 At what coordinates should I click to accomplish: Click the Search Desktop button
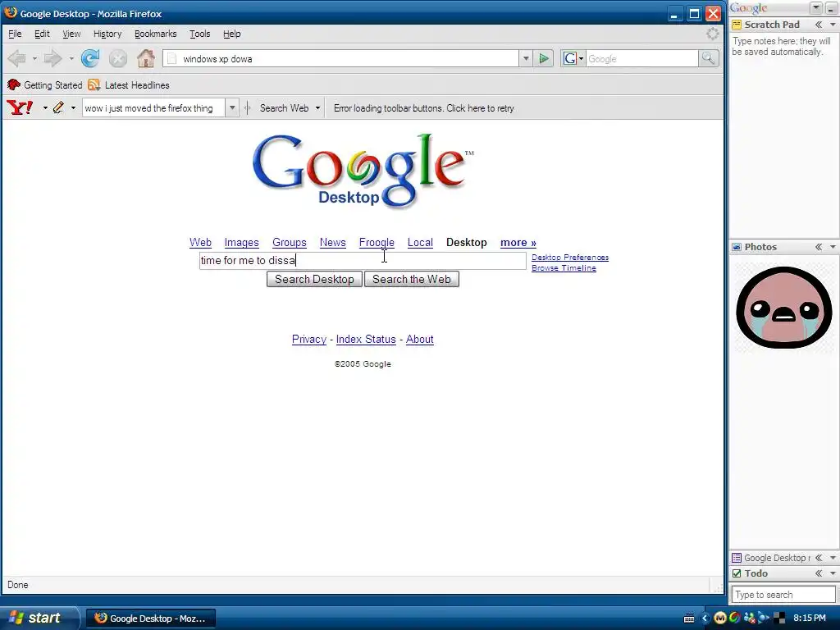click(314, 279)
